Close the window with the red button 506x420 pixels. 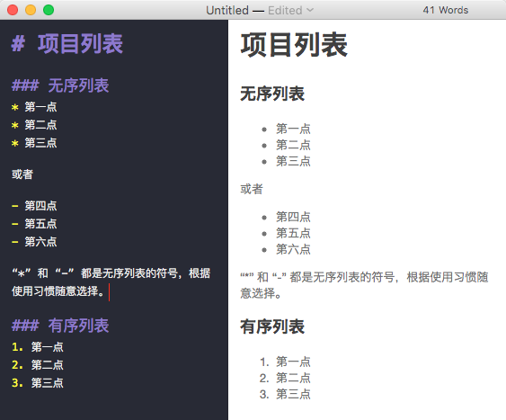[x=13, y=10]
